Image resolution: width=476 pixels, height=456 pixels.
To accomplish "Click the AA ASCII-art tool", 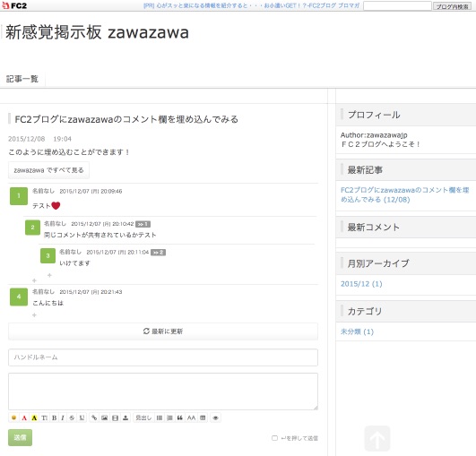I will pos(191,417).
